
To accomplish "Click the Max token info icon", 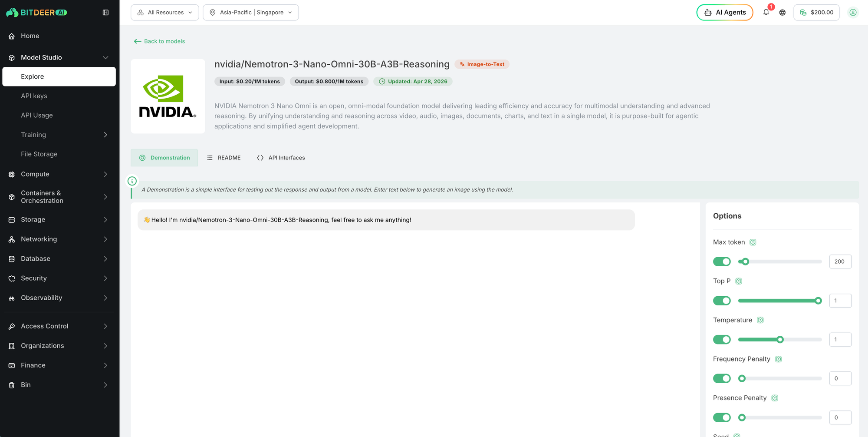I will click(753, 242).
